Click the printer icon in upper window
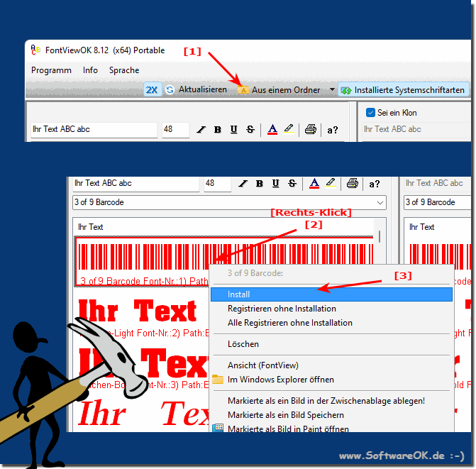Image resolution: width=476 pixels, height=469 pixels. click(310, 129)
